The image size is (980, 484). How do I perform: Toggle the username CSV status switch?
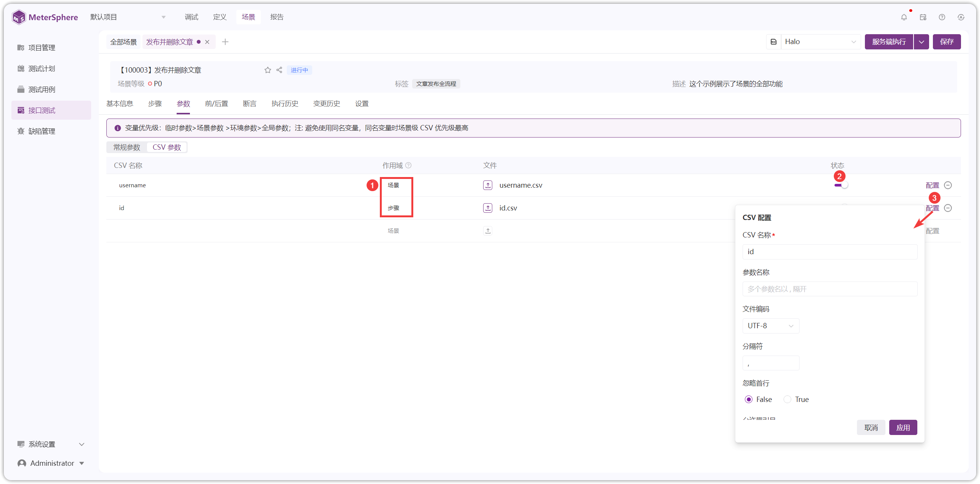coord(841,185)
